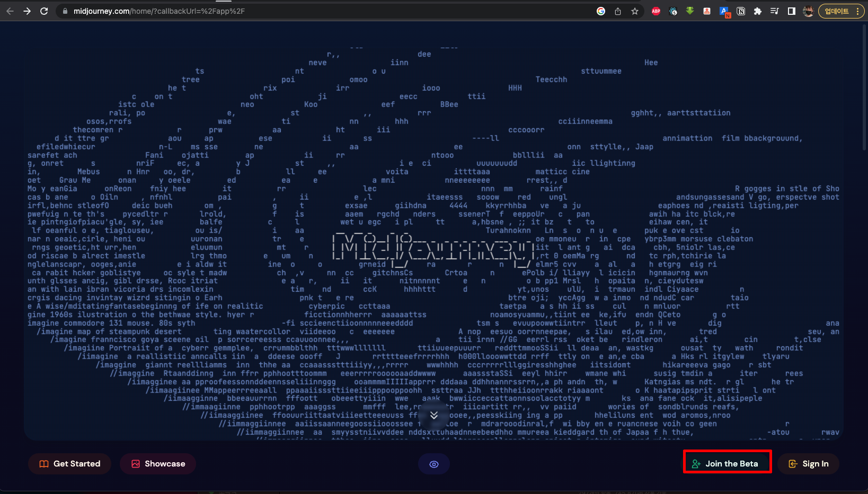
Task: Share this page using the share icon
Action: [618, 11]
